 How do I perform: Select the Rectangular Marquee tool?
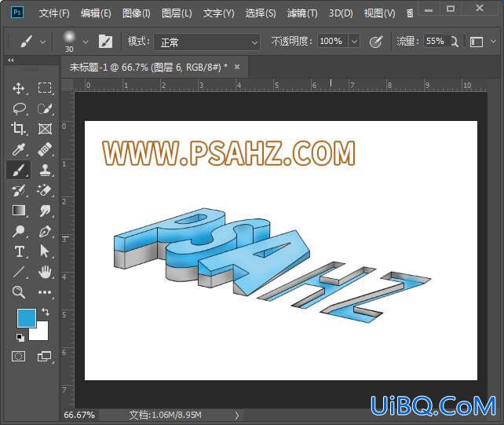pyautogui.click(x=45, y=88)
